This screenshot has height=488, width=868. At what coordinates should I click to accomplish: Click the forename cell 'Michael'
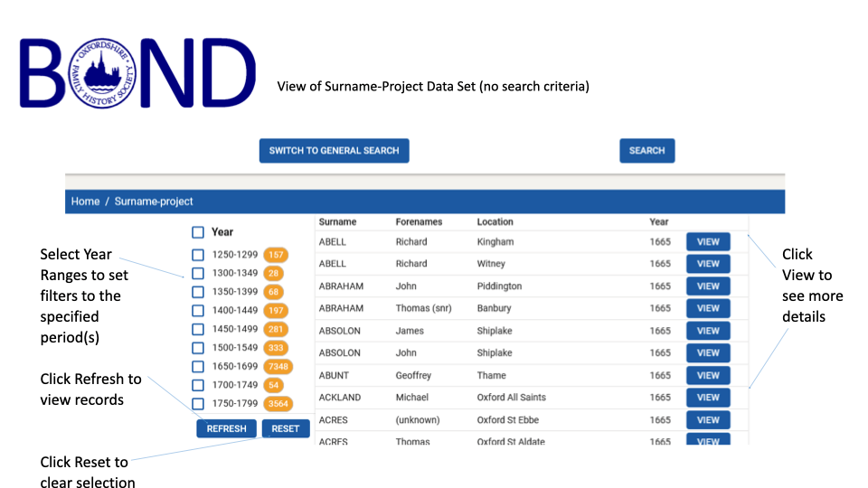point(411,398)
